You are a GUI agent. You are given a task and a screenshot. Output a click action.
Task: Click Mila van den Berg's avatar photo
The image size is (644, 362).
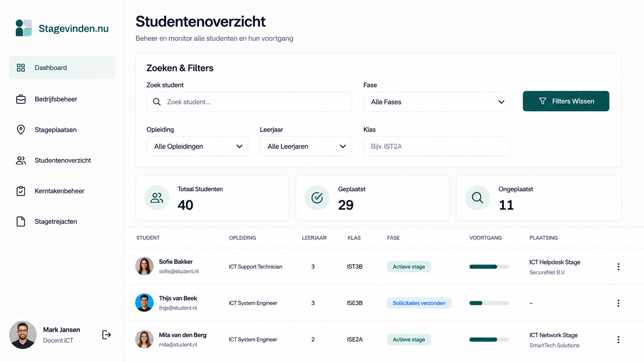[x=144, y=339]
